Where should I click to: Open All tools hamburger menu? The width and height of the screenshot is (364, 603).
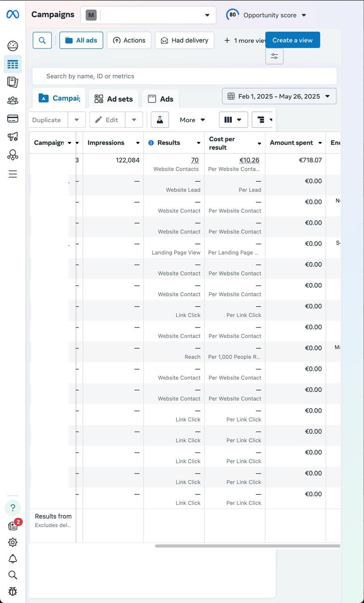click(13, 174)
